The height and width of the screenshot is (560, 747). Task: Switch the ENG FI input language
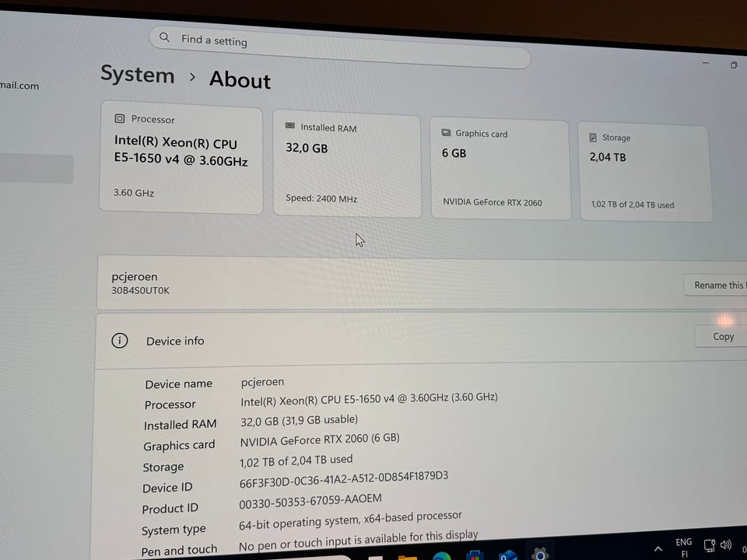pyautogui.click(x=684, y=548)
